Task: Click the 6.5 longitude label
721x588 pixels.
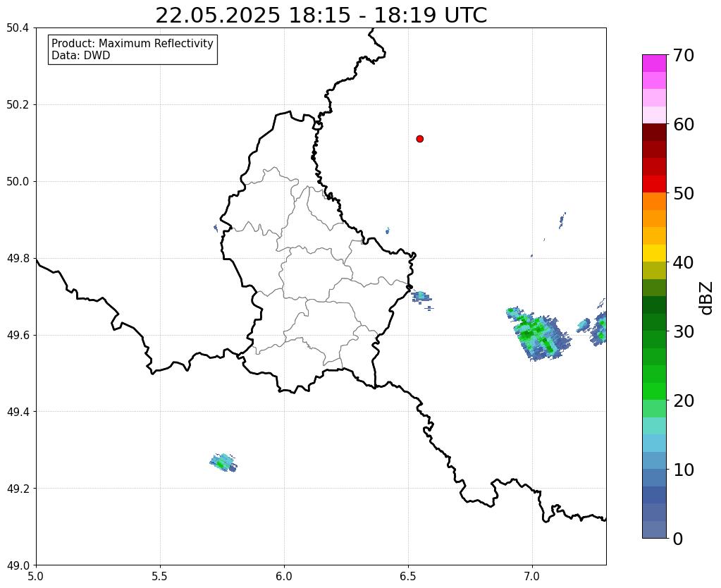Action: point(408,577)
